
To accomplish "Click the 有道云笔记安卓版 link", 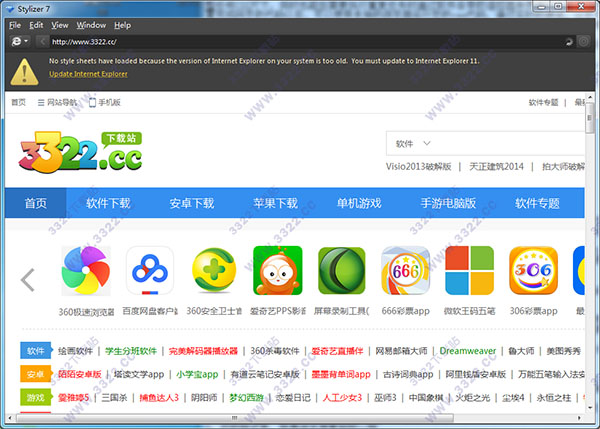I will (265, 374).
